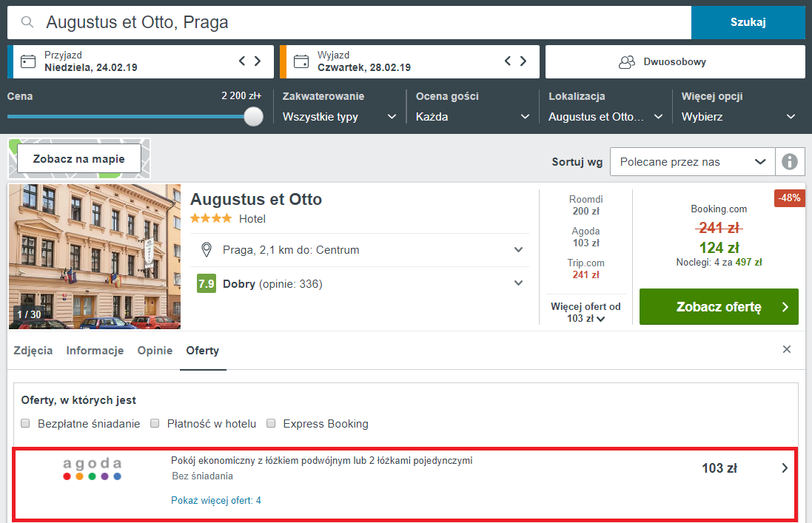Enable Bezpłatne śniadanie filter checkbox
The height and width of the screenshot is (523, 812).
pos(25,424)
